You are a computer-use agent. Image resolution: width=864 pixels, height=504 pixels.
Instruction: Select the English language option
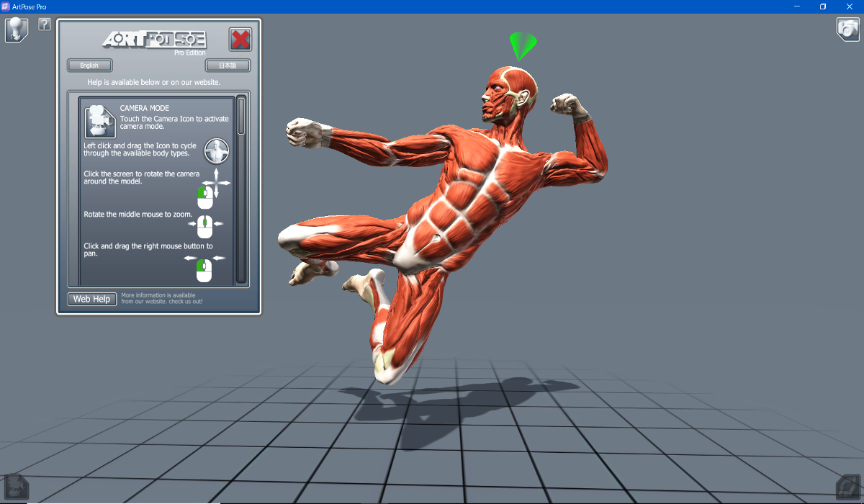(x=89, y=65)
